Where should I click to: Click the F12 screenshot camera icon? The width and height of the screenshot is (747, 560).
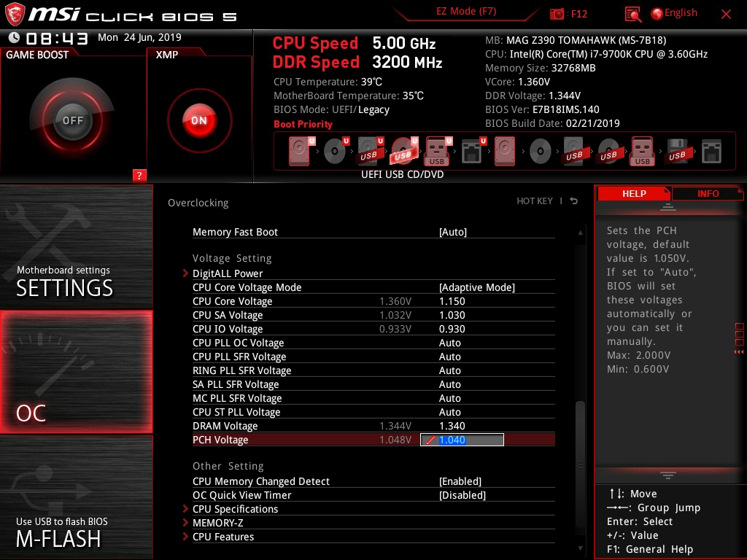click(557, 14)
